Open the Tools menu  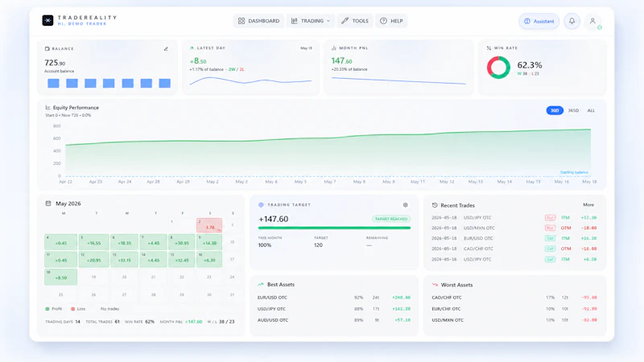(x=355, y=21)
